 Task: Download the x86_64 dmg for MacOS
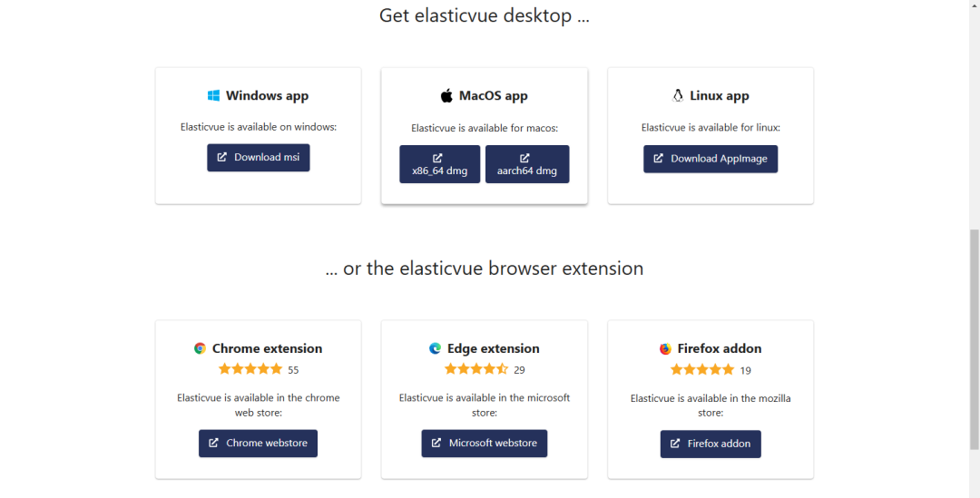pos(439,164)
